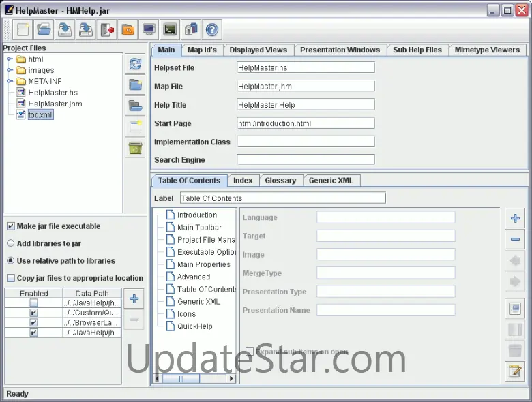Click the monitor preview icon in the toolbar
The width and height of the screenshot is (532, 402).
149,29
